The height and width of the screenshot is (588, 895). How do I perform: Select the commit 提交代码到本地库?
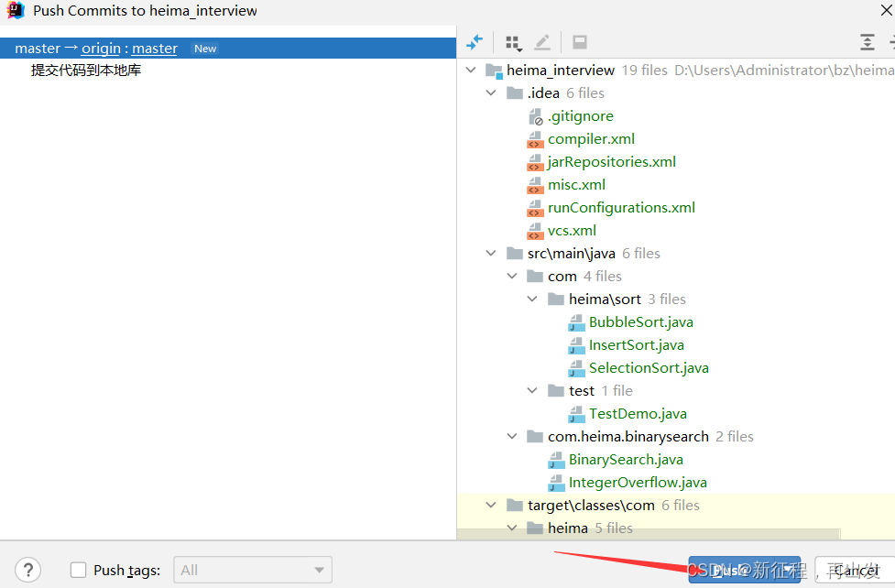click(x=85, y=71)
